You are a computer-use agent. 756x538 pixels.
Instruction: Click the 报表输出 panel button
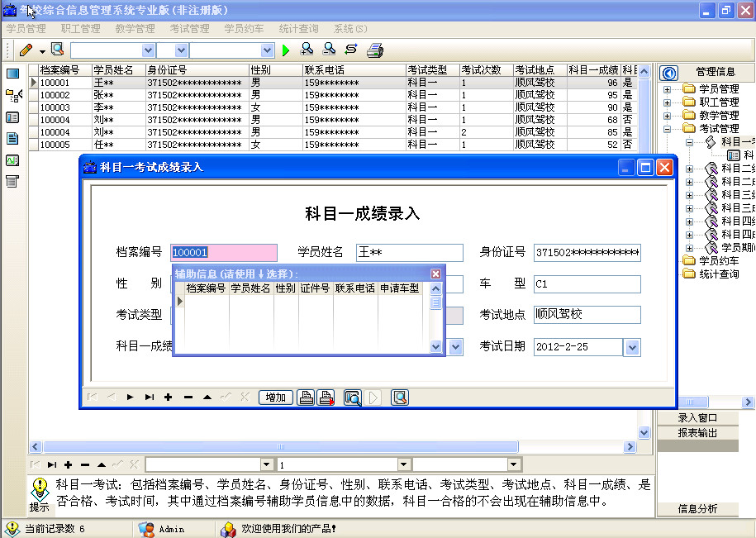697,433
